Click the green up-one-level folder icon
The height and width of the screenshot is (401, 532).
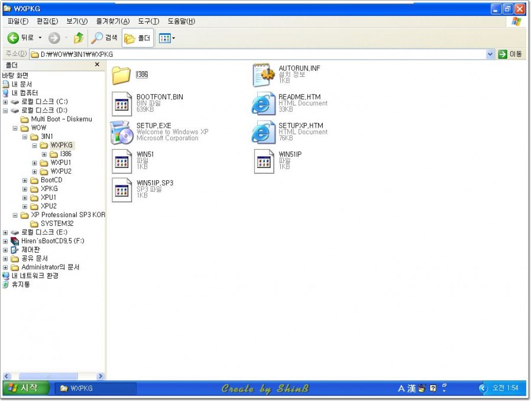click(x=79, y=38)
